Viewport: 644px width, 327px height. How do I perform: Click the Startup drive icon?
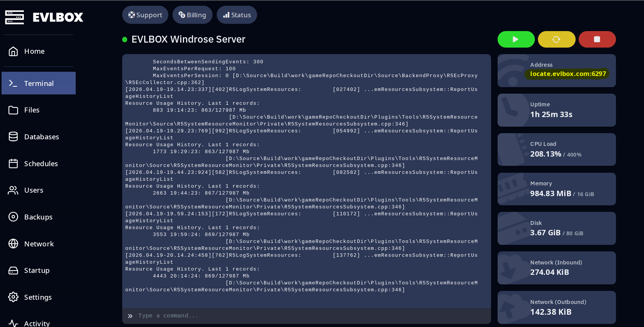[13, 271]
